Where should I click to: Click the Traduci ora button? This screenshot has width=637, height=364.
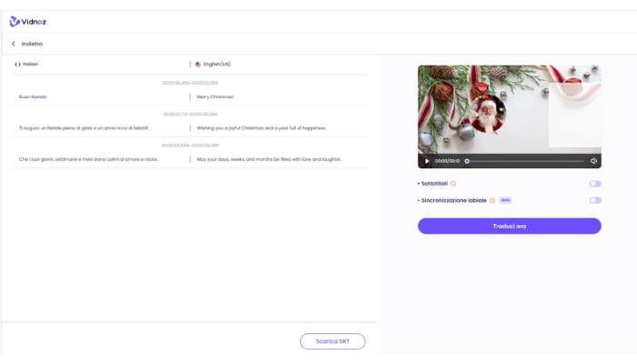509,226
